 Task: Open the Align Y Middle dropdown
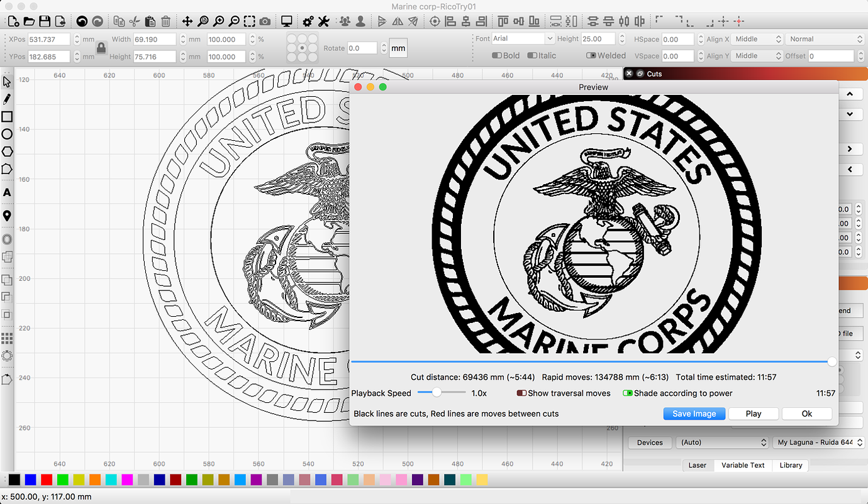click(x=757, y=56)
